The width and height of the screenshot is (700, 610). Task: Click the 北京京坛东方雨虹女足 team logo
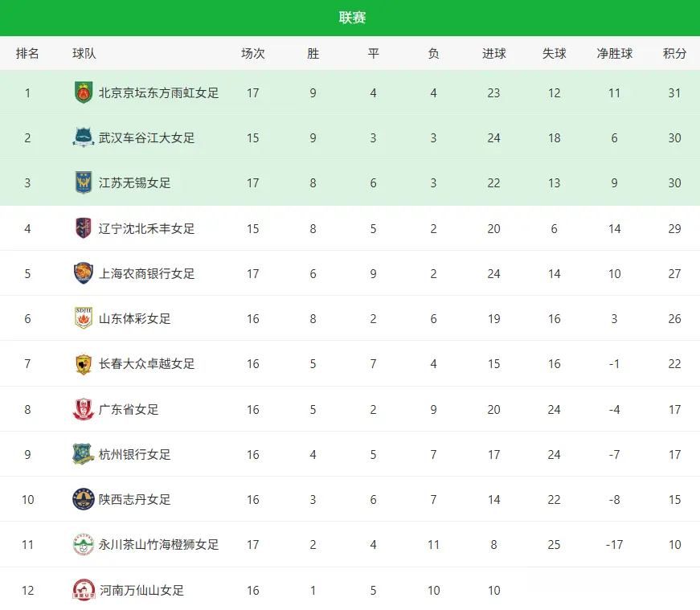[84, 92]
